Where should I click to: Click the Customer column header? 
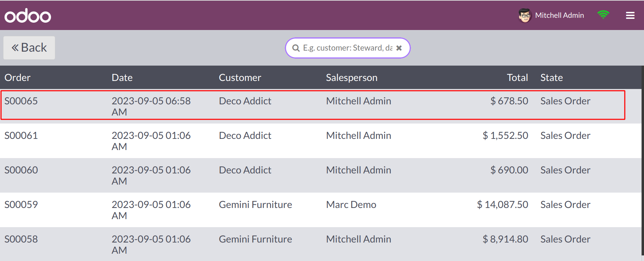coord(240,77)
